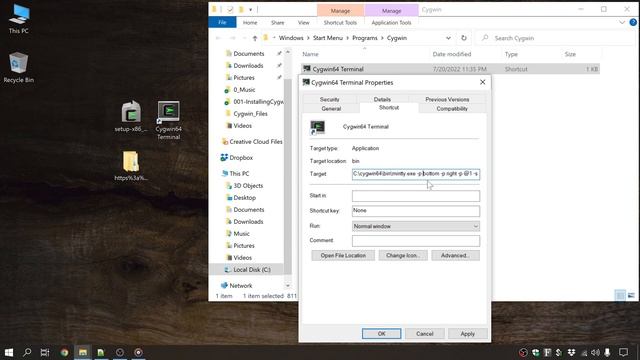Open the File menu in Explorer
Viewport: 640px width, 360px height.
222,22
